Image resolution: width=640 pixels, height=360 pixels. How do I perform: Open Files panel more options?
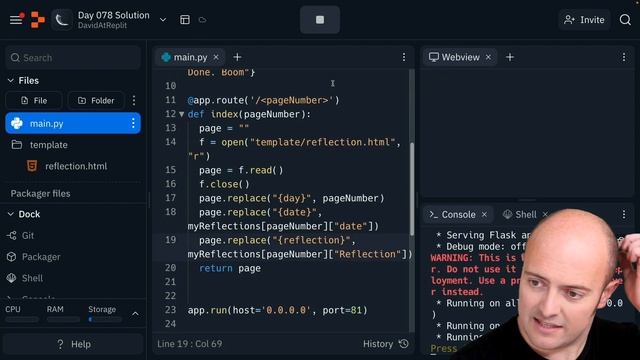(x=134, y=100)
